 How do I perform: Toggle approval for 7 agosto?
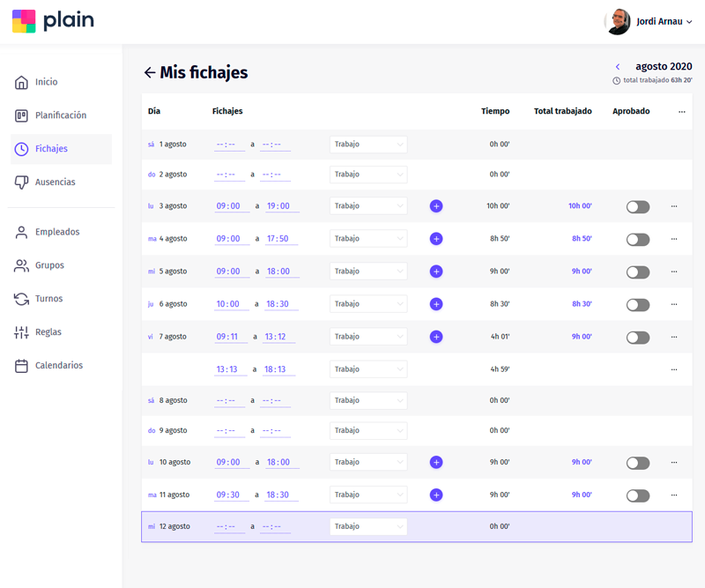click(637, 336)
